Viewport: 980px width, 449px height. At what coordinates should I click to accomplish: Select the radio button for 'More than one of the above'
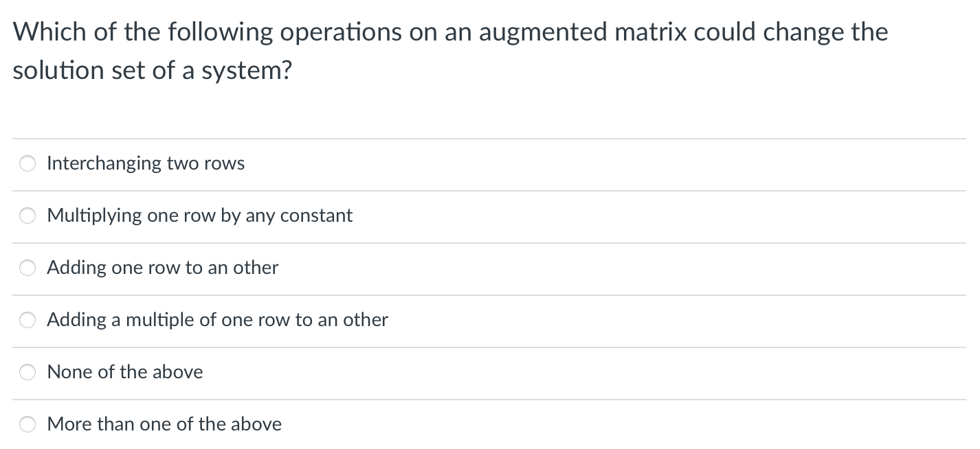(x=27, y=424)
